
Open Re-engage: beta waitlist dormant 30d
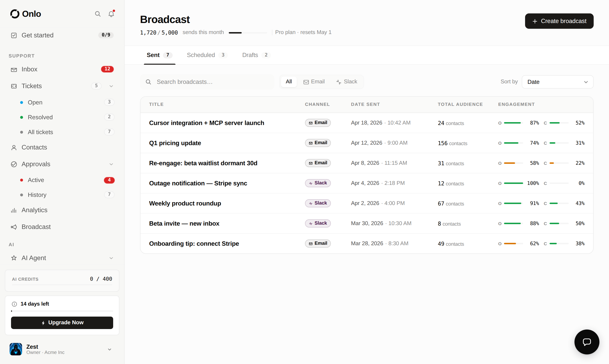[x=203, y=163]
